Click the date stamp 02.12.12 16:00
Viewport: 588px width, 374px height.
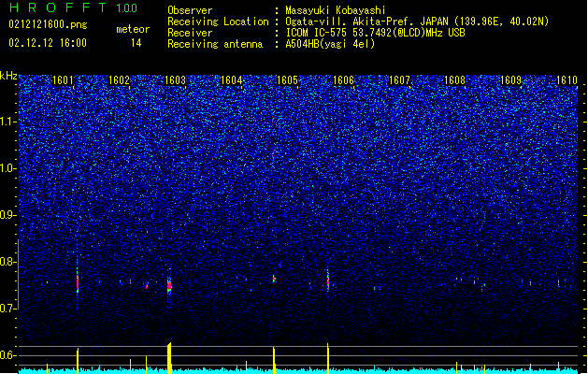click(48, 43)
